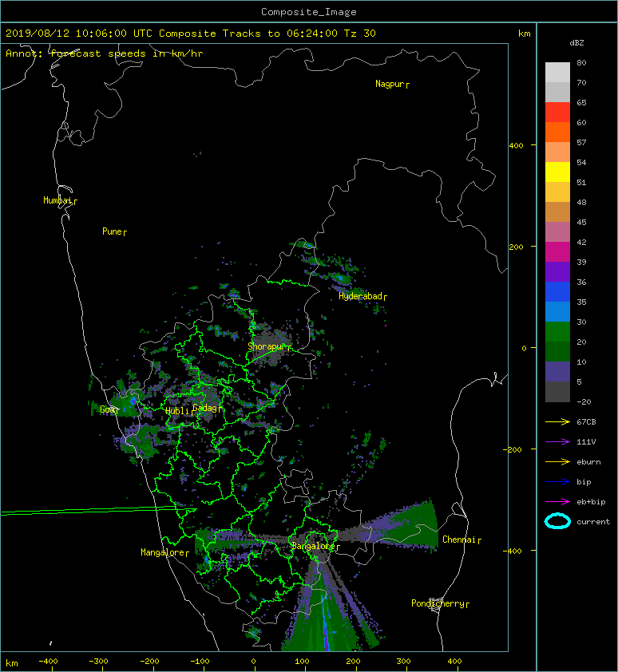Click the magenta eb+bip arrow icon
Viewport: 618px width, 672px height.
557,502
